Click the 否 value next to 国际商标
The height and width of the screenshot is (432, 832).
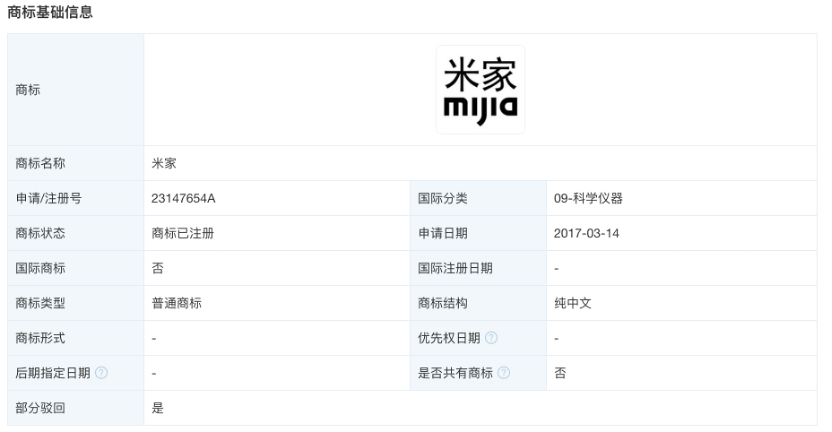click(158, 268)
